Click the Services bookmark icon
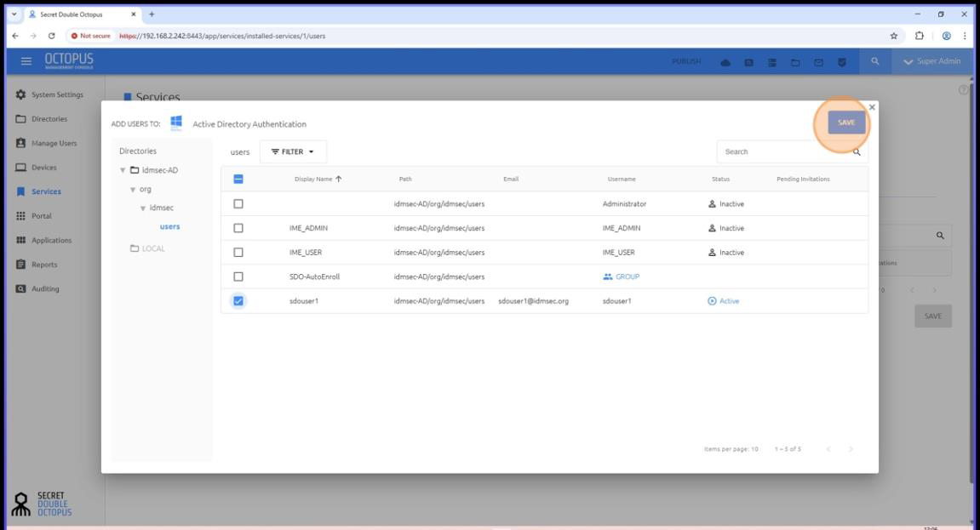980x530 pixels. click(20, 191)
